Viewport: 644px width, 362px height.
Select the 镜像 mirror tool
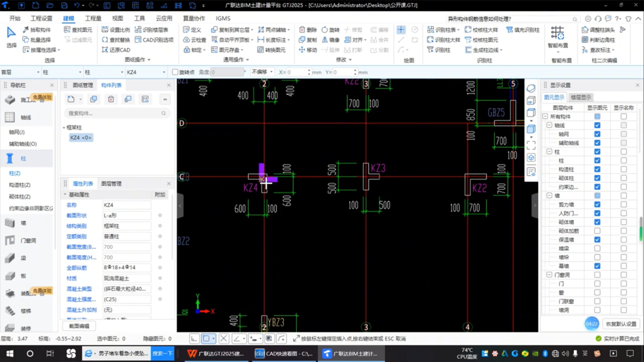(330, 40)
